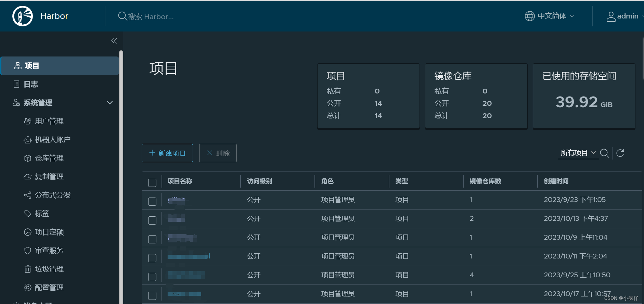This screenshot has height=304, width=644.
Task: Toggle the select-all projects checkbox
Action: pos(152,182)
